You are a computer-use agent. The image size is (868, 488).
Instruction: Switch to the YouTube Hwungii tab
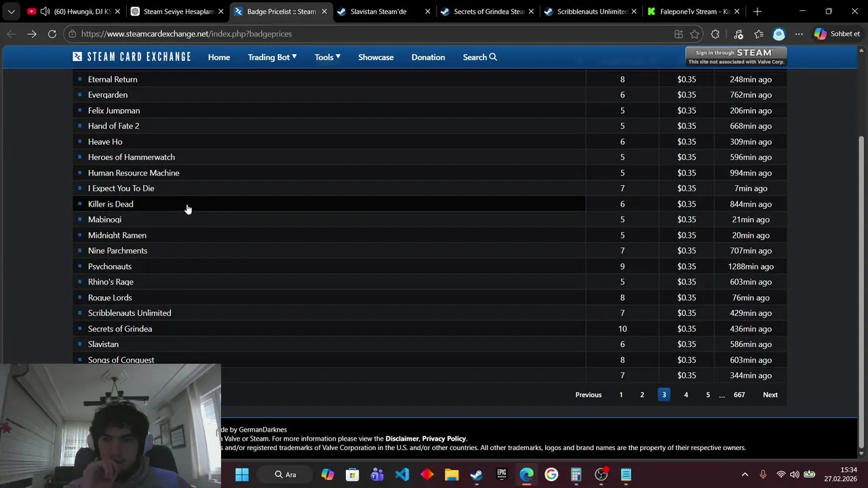click(75, 12)
